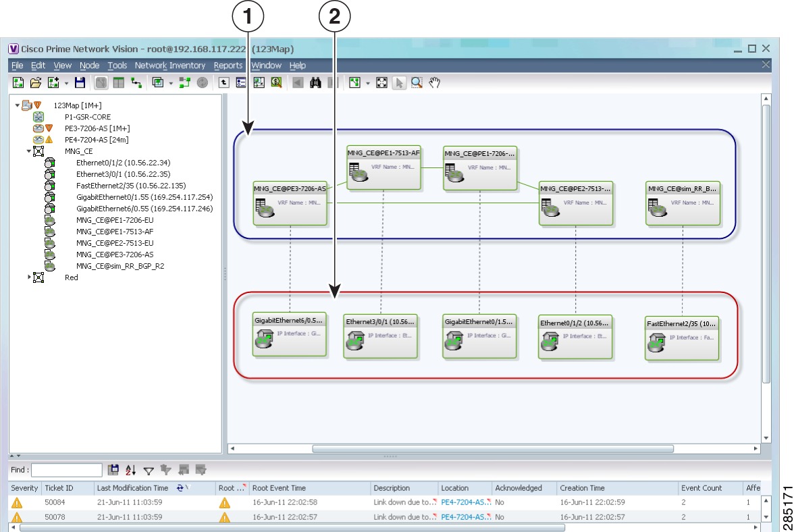This screenshot has height=532, width=796.
Task: Toggle the Show Links View icon
Action: point(136,83)
